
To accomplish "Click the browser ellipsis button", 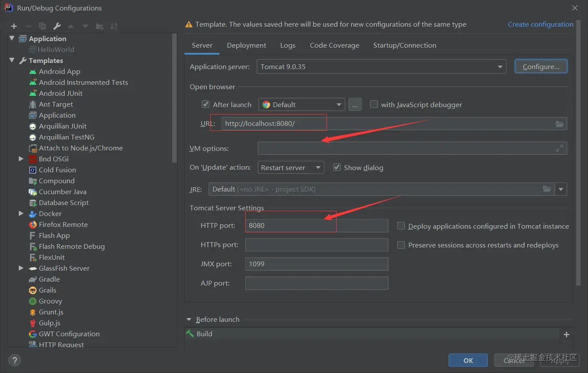I will click(355, 105).
